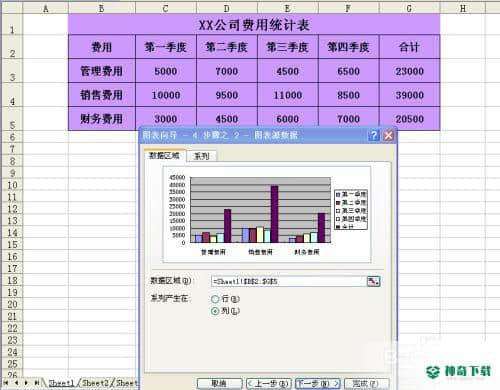This screenshot has height=390, width=500.
Task: Click the 上一步 (Back) button
Action: [x=269, y=384]
